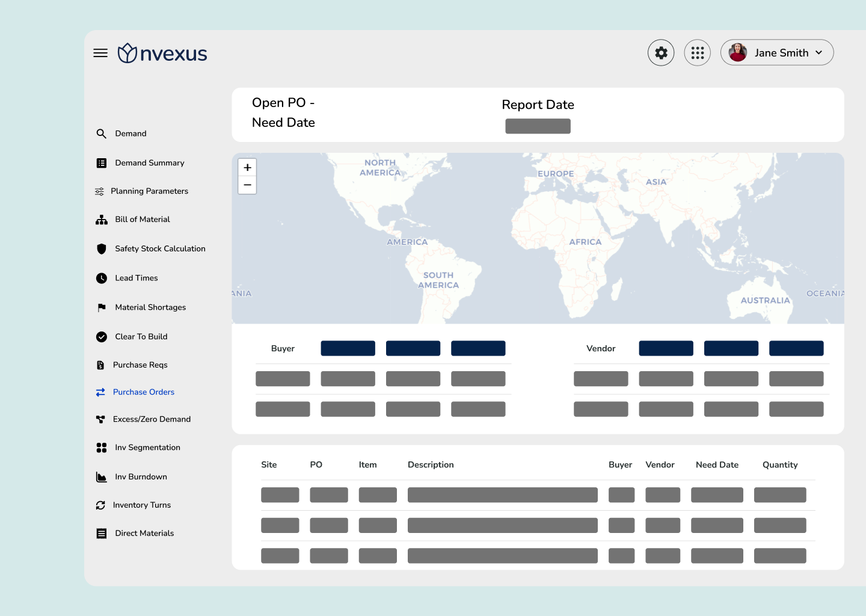866x616 pixels.
Task: Click Africa on the map
Action: [585, 242]
